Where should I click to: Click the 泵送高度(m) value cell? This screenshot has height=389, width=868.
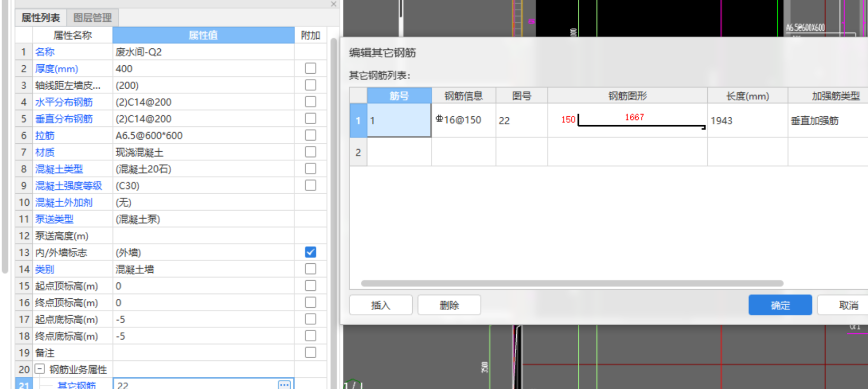click(x=203, y=236)
